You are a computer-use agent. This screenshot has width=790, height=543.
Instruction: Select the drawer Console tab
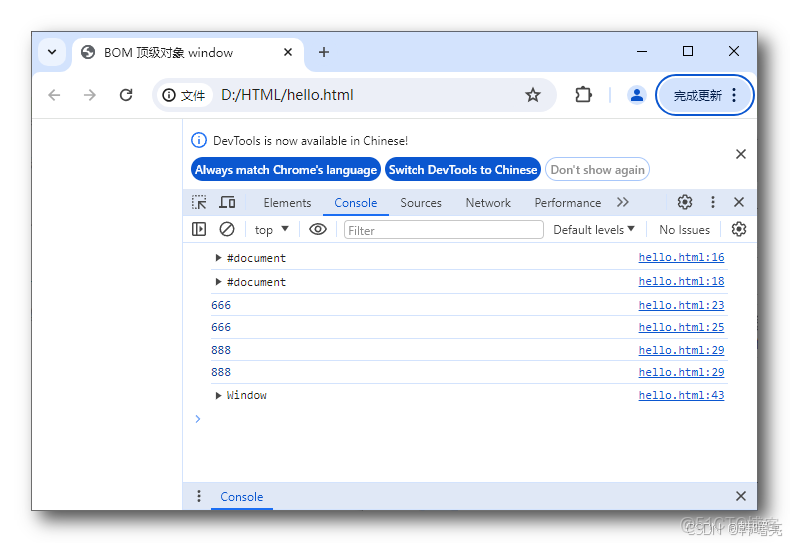pos(242,497)
